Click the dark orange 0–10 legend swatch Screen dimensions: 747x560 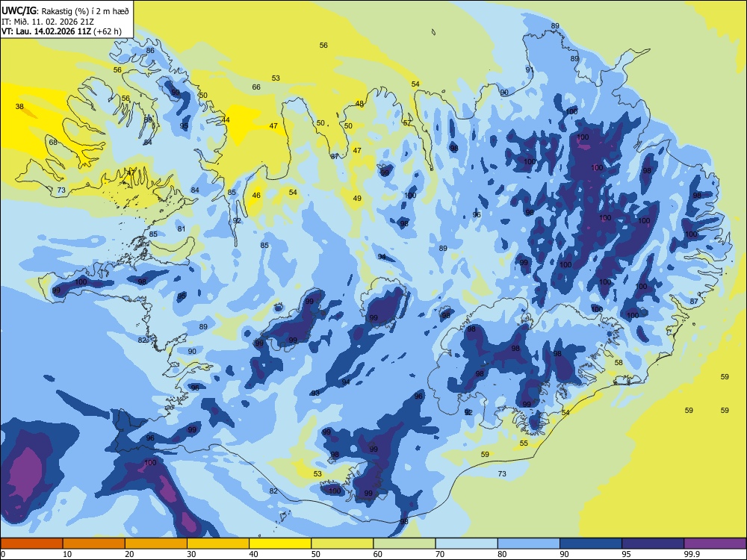tap(31, 544)
